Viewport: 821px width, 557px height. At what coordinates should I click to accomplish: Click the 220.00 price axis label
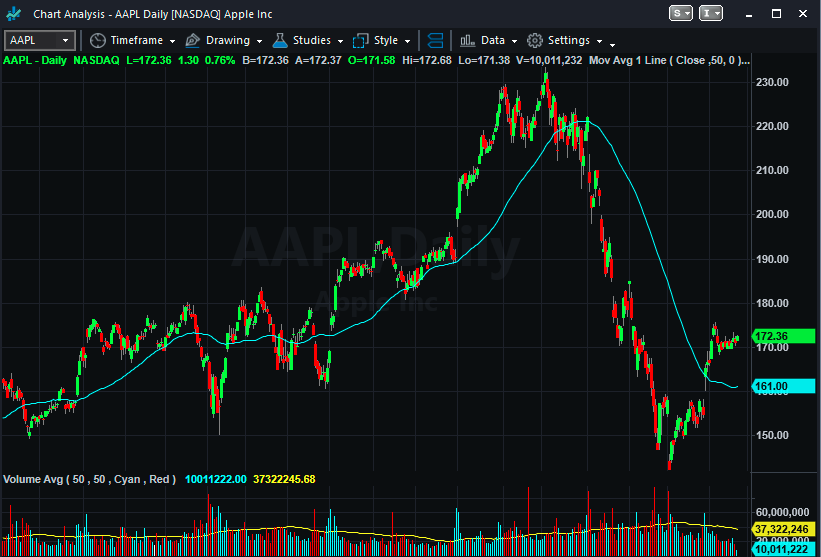(772, 126)
